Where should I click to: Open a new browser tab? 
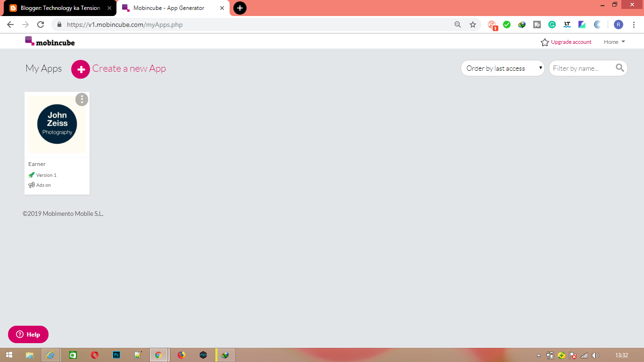(240, 8)
